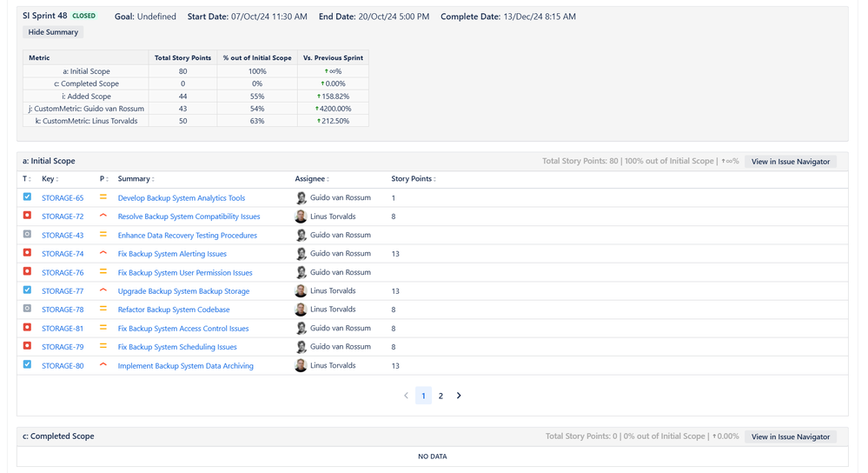Open Enhance Data Recovery Testing Procedures link
The image size is (868, 473).
[187, 236]
